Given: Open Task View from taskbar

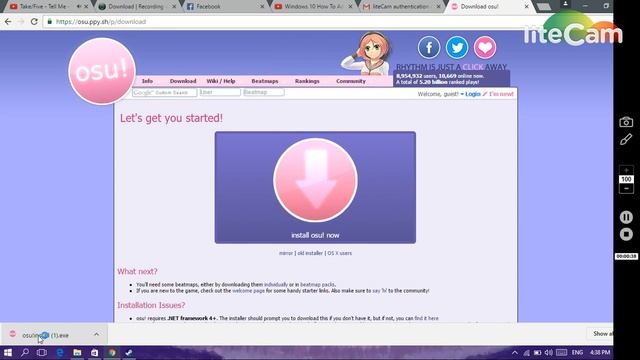Looking at the screenshot, I should point(42,353).
